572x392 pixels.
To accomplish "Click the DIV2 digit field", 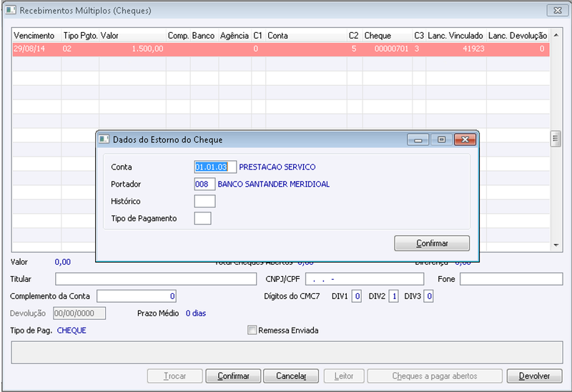I will [393, 296].
